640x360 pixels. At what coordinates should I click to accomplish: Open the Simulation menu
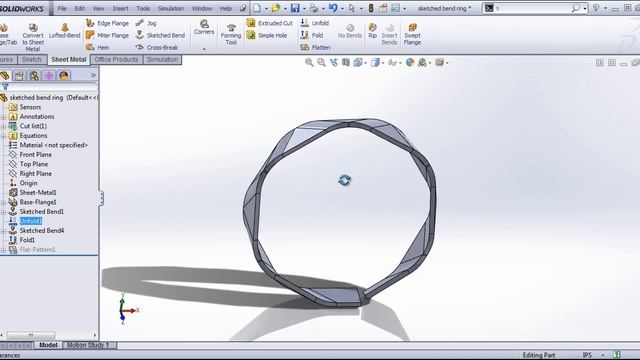tap(171, 8)
